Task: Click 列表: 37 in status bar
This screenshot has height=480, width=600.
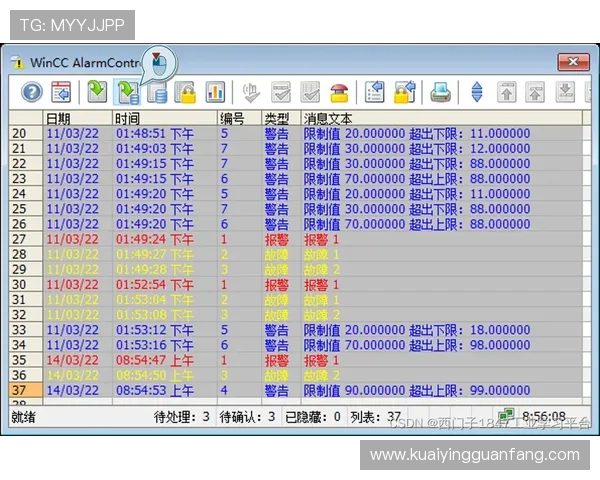Action: coord(376,417)
